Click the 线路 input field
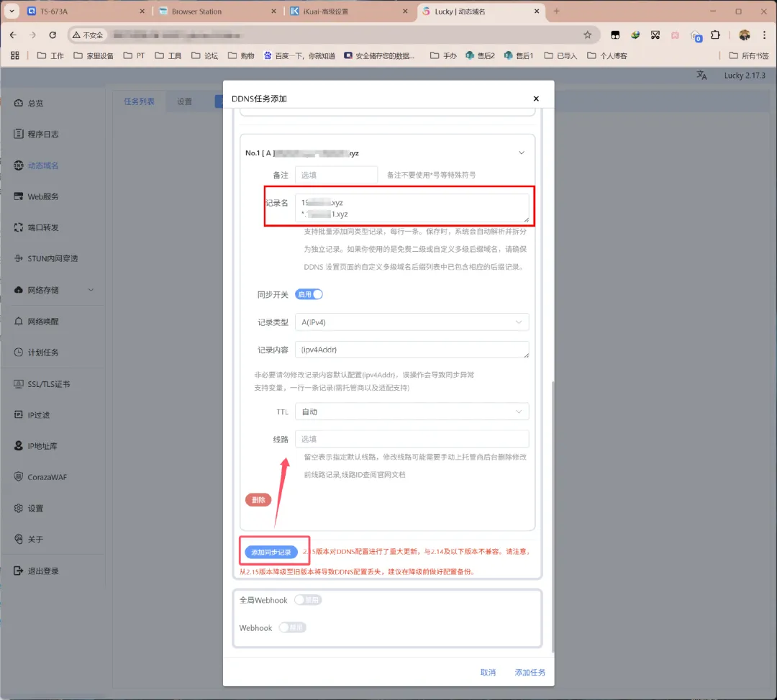Image resolution: width=777 pixels, height=700 pixels. (x=412, y=439)
